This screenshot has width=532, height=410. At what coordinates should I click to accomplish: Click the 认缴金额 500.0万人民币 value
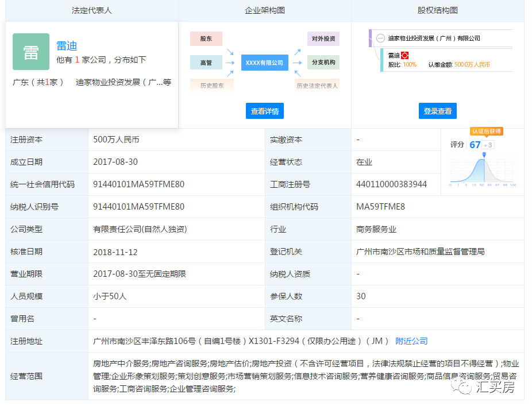point(472,64)
